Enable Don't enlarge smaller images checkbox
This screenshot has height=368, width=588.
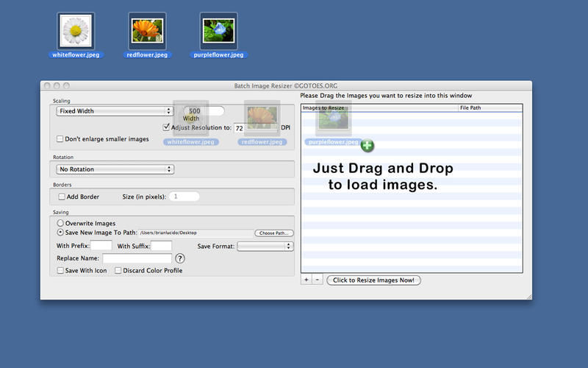point(60,138)
